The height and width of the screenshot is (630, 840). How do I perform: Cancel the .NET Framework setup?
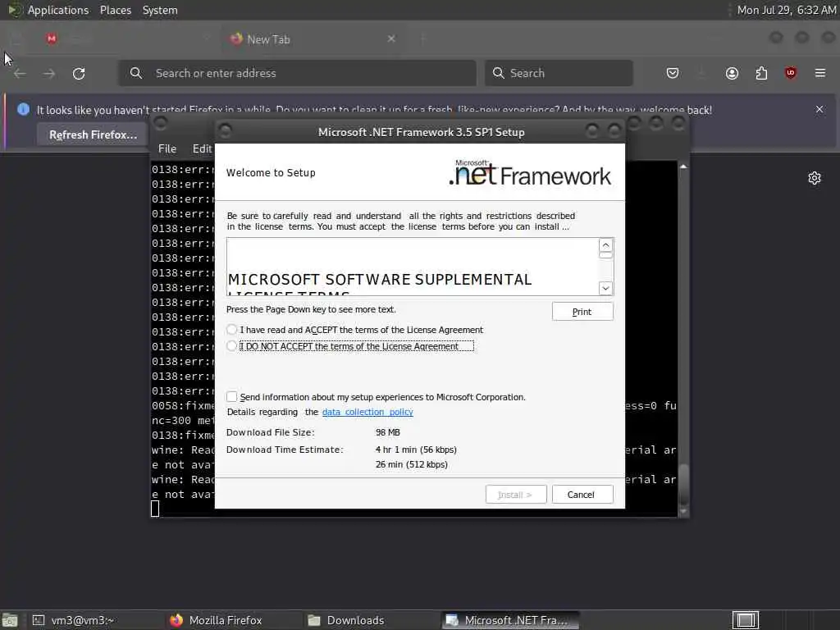coord(582,495)
